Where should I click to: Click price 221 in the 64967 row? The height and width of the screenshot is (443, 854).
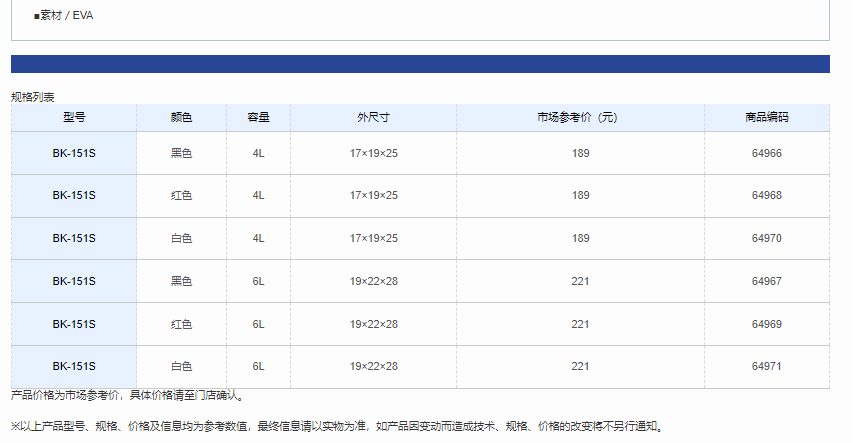pos(581,281)
